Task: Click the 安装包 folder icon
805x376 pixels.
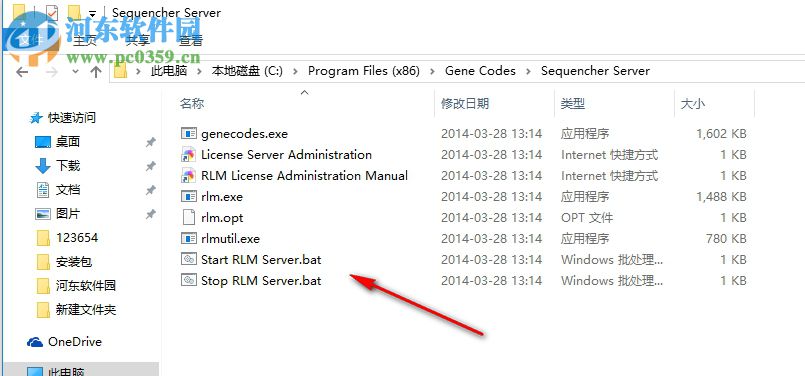Action: [x=44, y=262]
